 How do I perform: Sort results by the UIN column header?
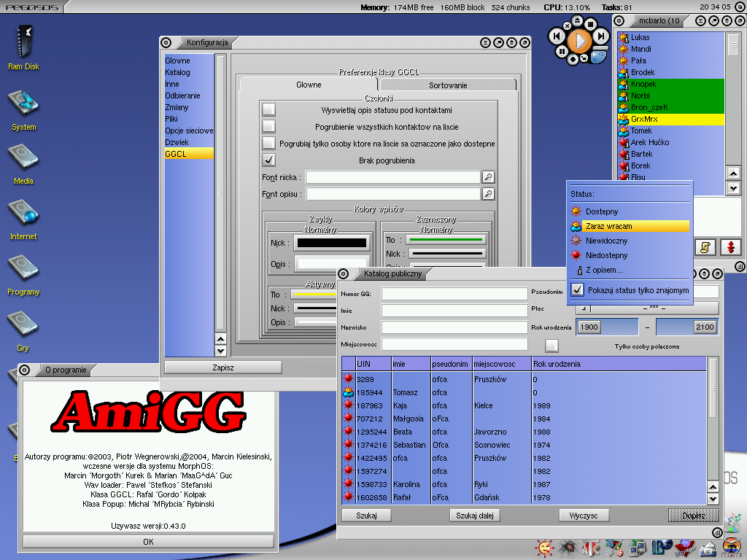click(373, 364)
